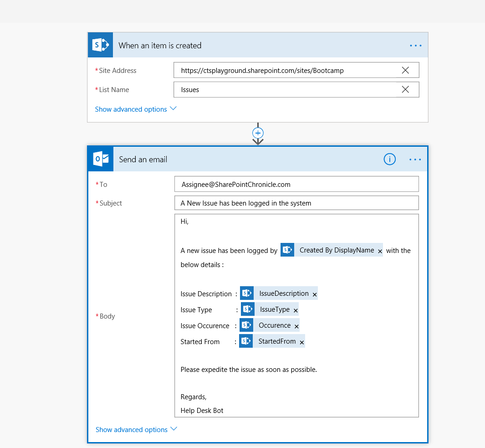
Task: Click SharePoint icon of IssueType token
Action: tap(248, 309)
